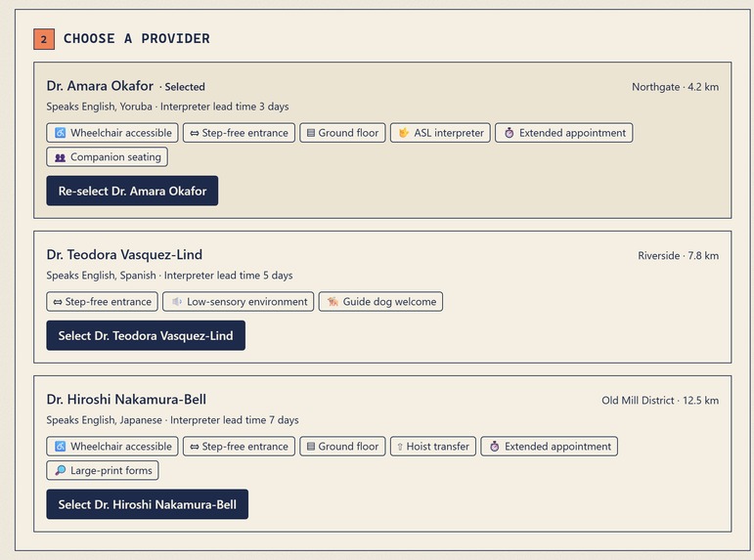Click the '· Selected' status label
The width and height of the screenshot is (754, 560).
tap(182, 87)
